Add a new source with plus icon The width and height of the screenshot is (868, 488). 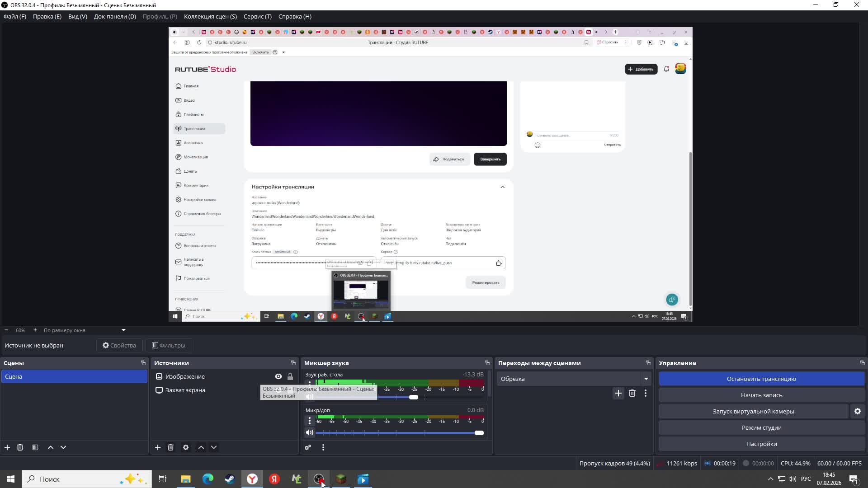click(x=158, y=447)
